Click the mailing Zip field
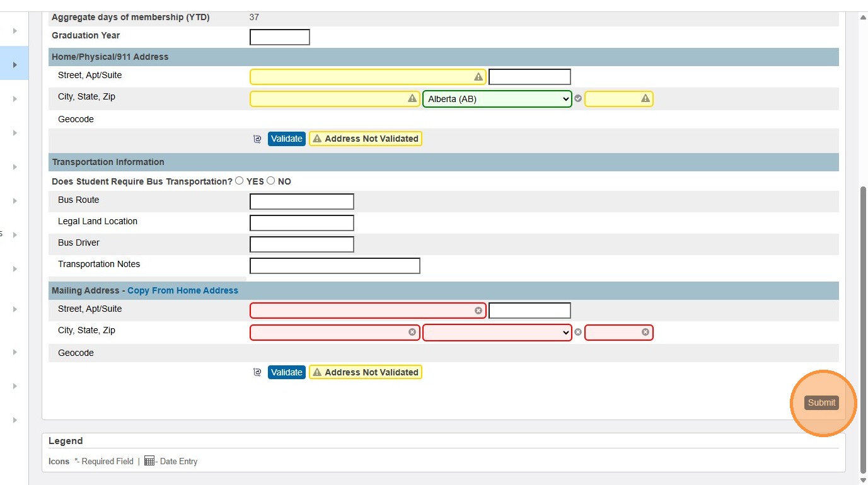Viewport: 868px width, 485px height. (619, 332)
